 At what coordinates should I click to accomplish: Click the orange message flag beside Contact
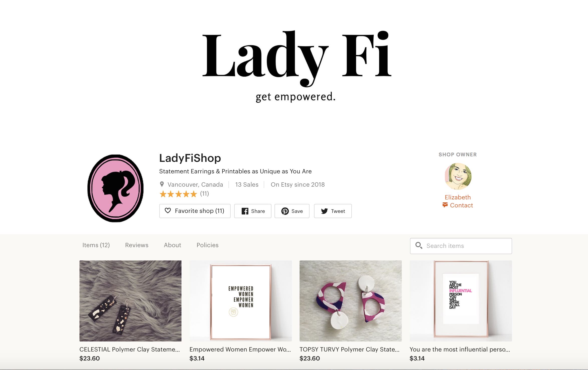click(x=445, y=205)
